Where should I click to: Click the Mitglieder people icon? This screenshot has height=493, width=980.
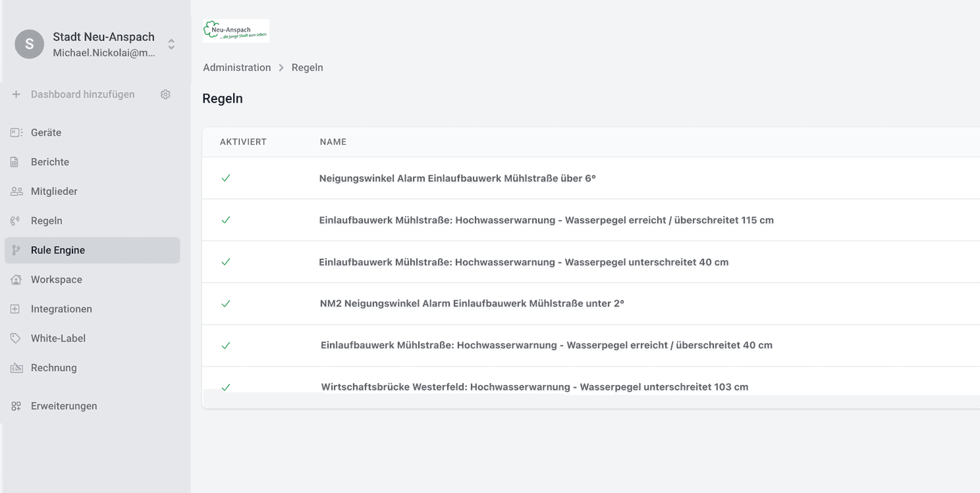pos(16,192)
